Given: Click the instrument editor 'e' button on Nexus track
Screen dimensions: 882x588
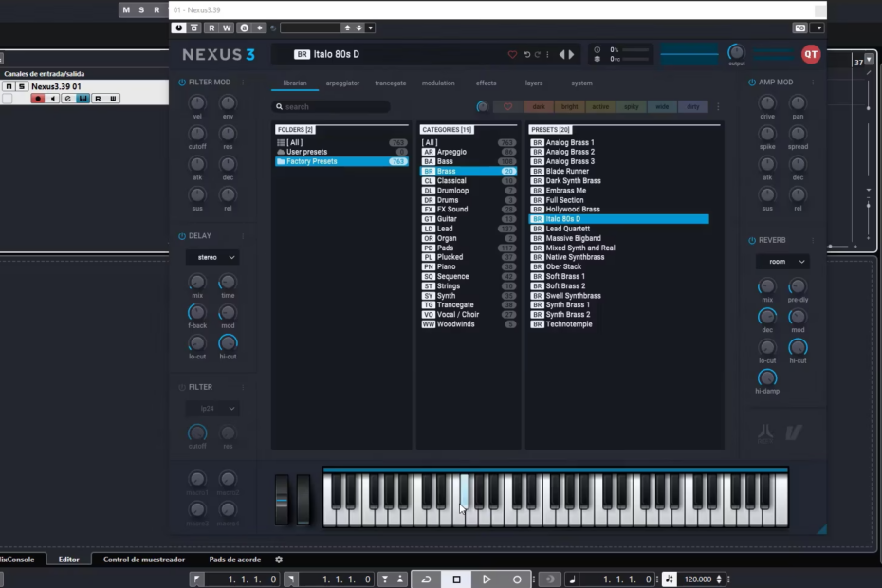Looking at the screenshot, I should pyautogui.click(x=67, y=99).
